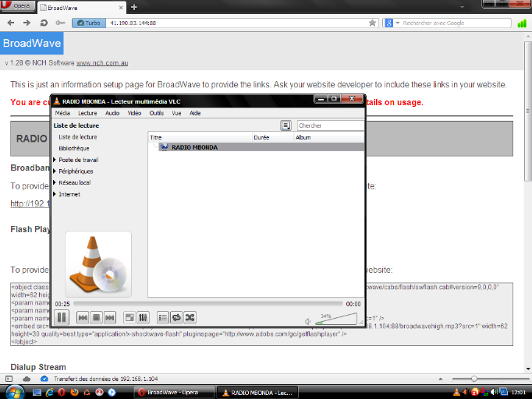Click the Rechercher avec Google field

click(456, 23)
